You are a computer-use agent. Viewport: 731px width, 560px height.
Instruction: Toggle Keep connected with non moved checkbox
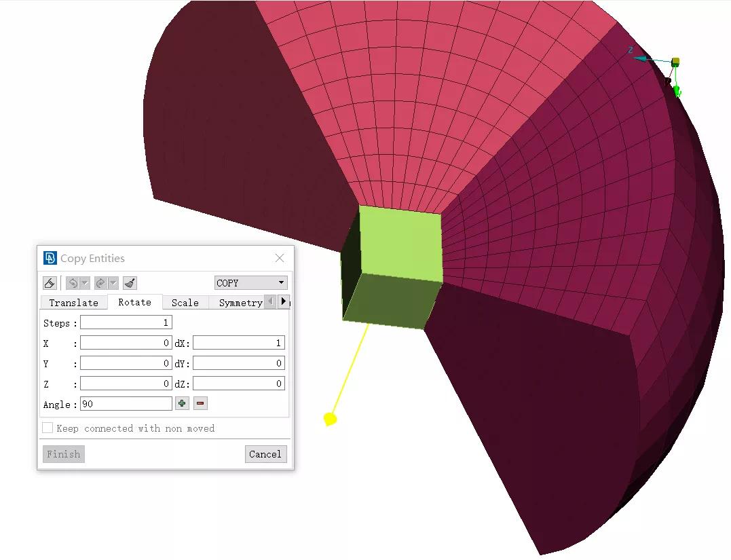[48, 428]
